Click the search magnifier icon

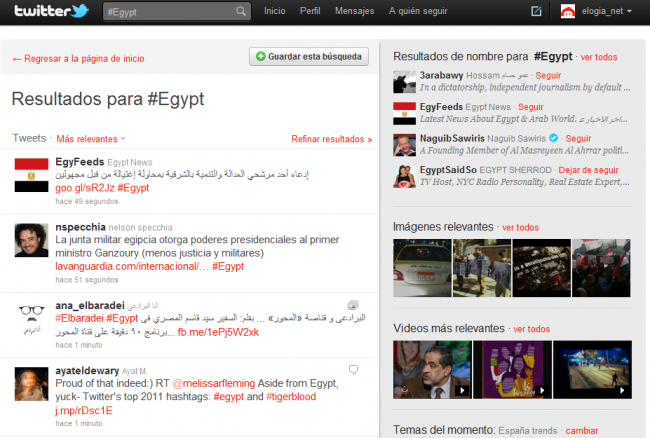coord(241,11)
